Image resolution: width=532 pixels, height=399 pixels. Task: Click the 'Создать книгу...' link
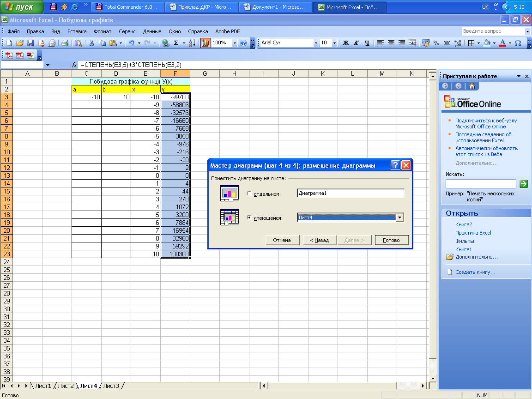click(475, 272)
